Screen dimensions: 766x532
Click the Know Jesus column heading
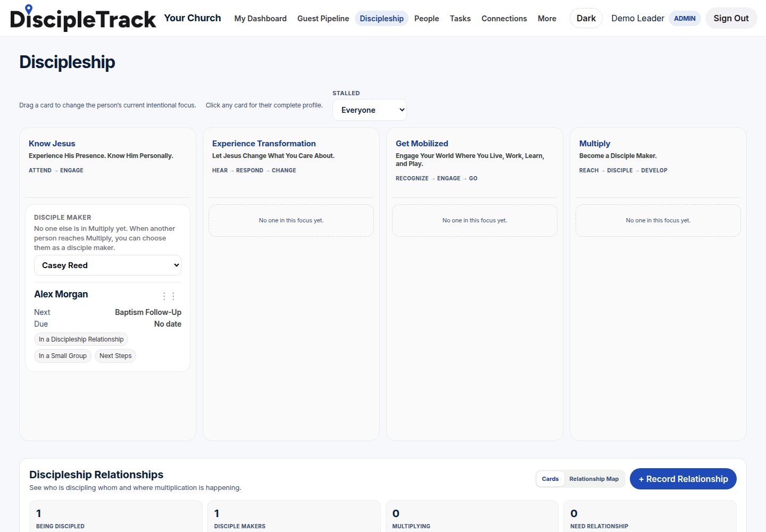pos(52,144)
